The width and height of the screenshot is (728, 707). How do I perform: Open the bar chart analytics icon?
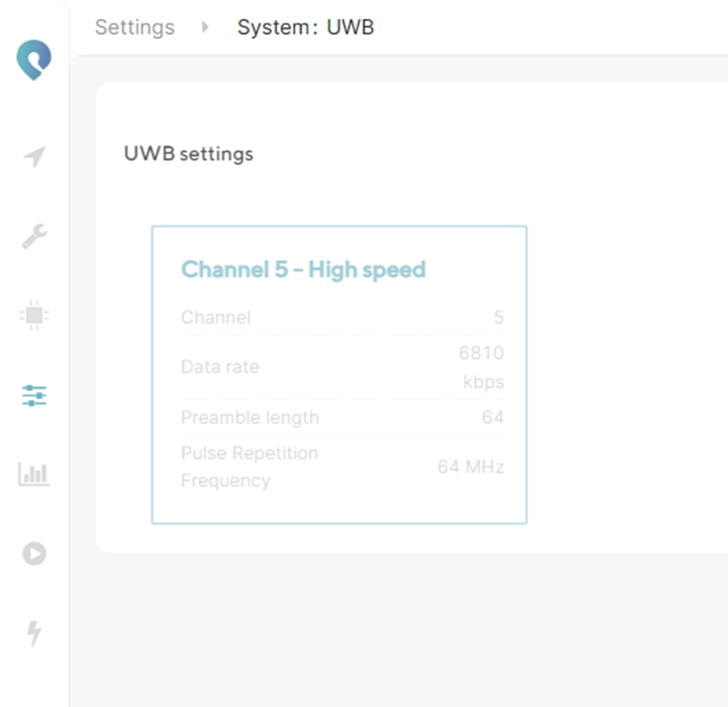click(34, 474)
